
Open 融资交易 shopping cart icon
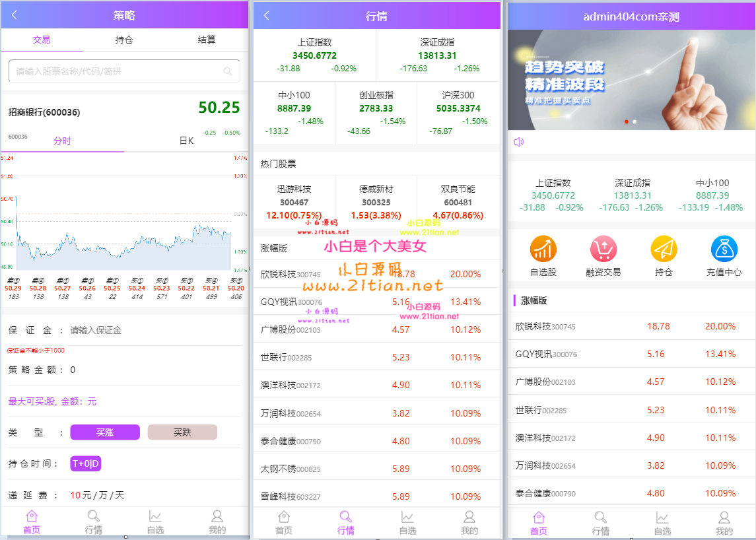click(603, 249)
